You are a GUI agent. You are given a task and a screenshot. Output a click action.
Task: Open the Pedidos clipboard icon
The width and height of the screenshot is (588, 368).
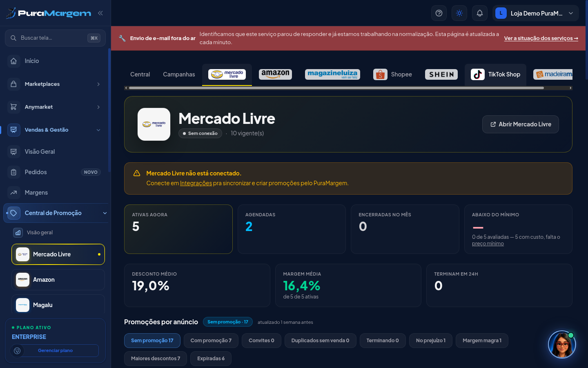[13, 172]
